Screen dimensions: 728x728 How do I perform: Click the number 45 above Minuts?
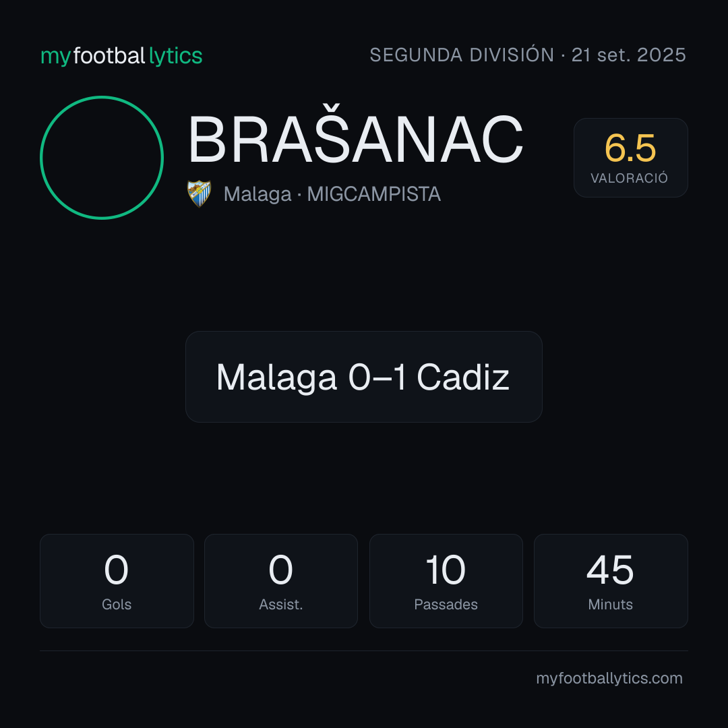coord(610,570)
